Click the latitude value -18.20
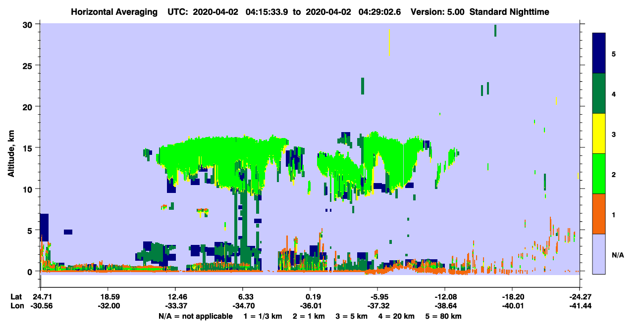The image size is (644, 330). click(512, 297)
